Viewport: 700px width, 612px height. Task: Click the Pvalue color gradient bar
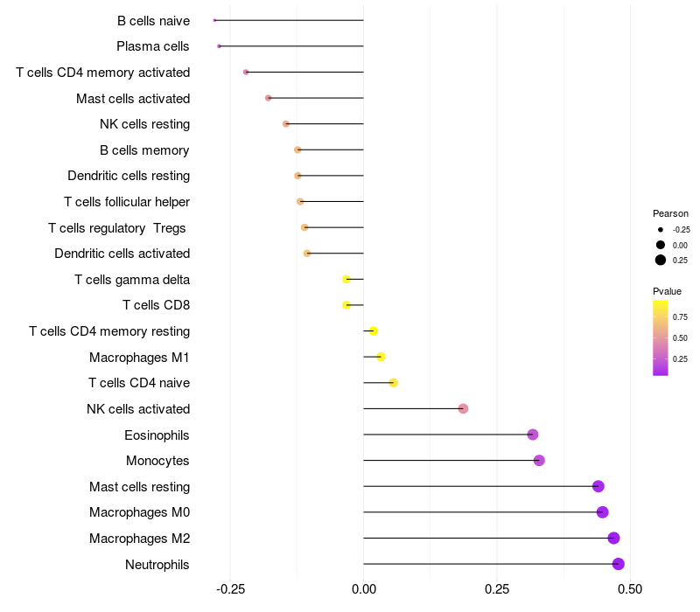[661, 337]
